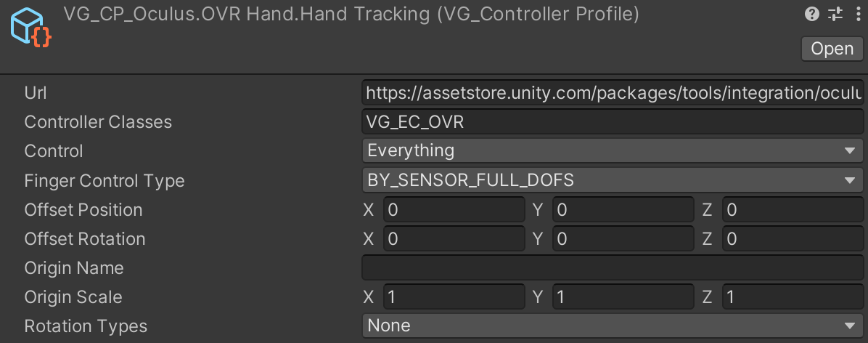The width and height of the screenshot is (868, 343).
Task: Click the Open button
Action: [x=832, y=49]
